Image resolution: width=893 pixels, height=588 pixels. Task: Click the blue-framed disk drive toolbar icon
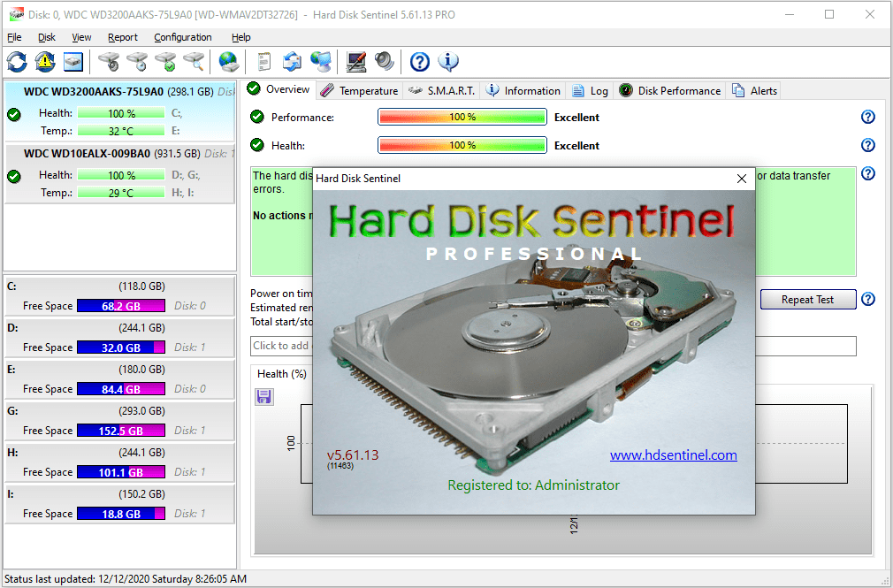73,62
